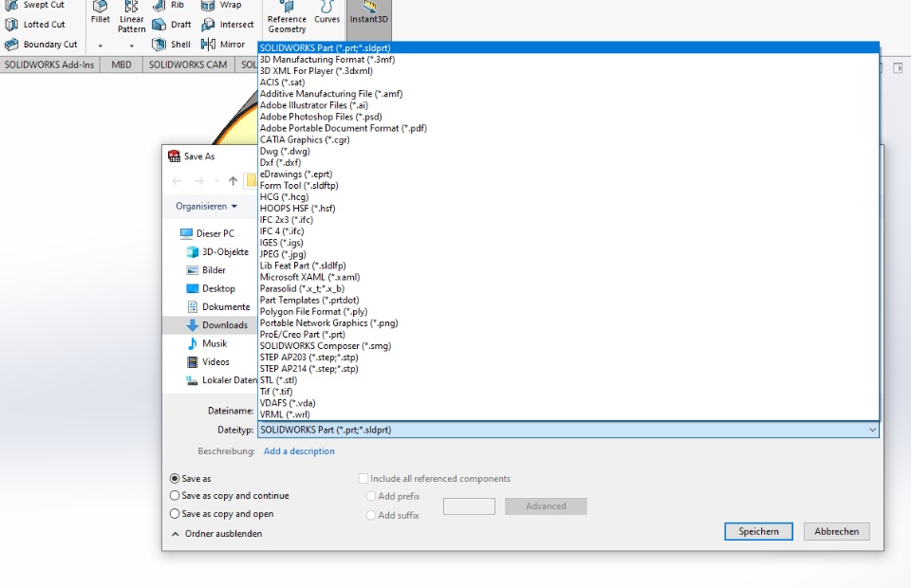Go up one folder level arrow
Viewport: 911px width, 588px height.
click(233, 181)
